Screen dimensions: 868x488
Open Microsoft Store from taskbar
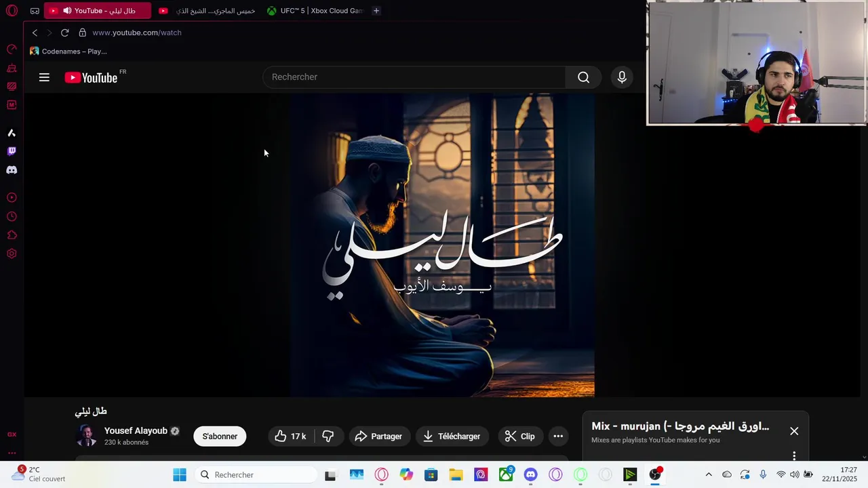(431, 475)
